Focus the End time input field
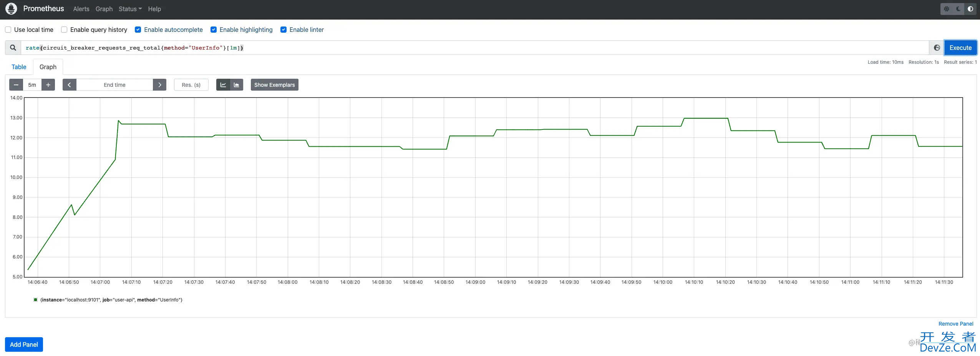 click(x=114, y=85)
